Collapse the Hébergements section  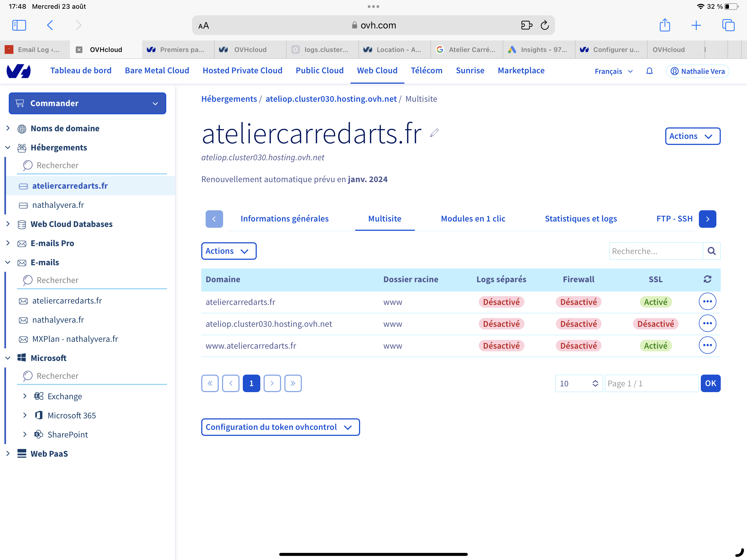point(8,148)
